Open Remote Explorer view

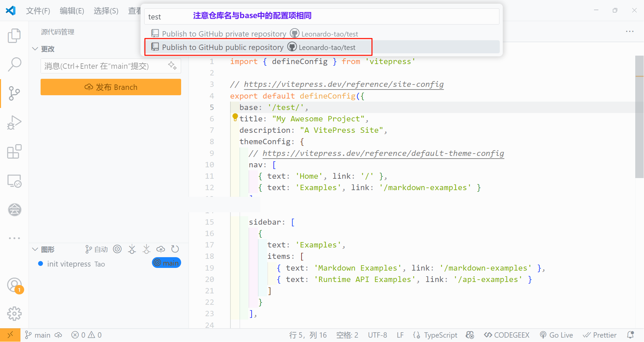click(x=14, y=181)
